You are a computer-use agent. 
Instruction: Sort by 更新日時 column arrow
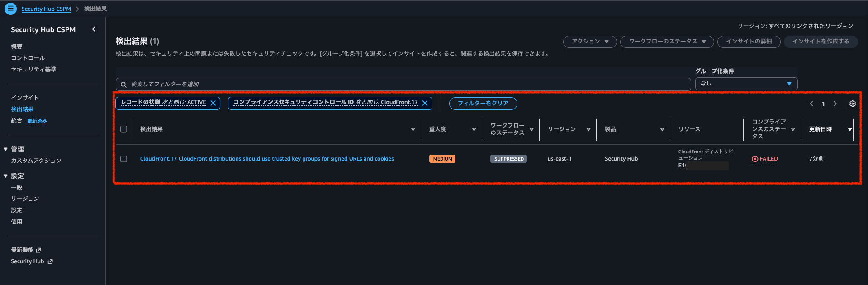click(x=850, y=129)
